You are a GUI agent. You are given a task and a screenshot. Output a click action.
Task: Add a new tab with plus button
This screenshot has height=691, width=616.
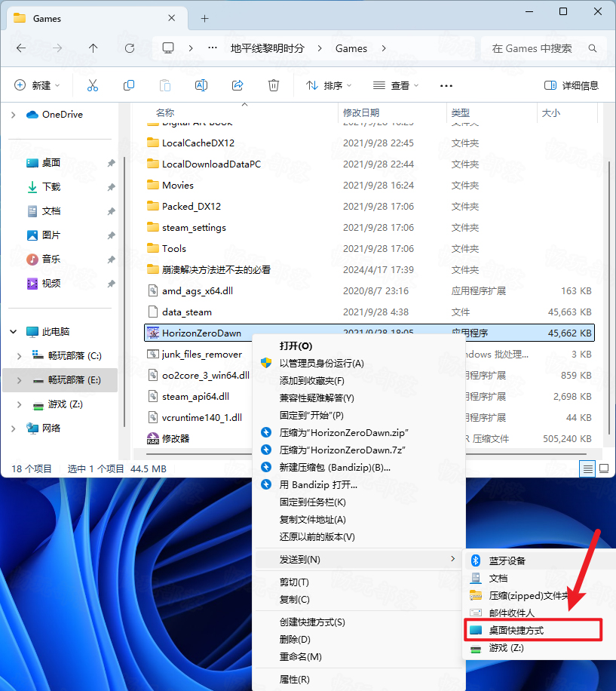205,19
